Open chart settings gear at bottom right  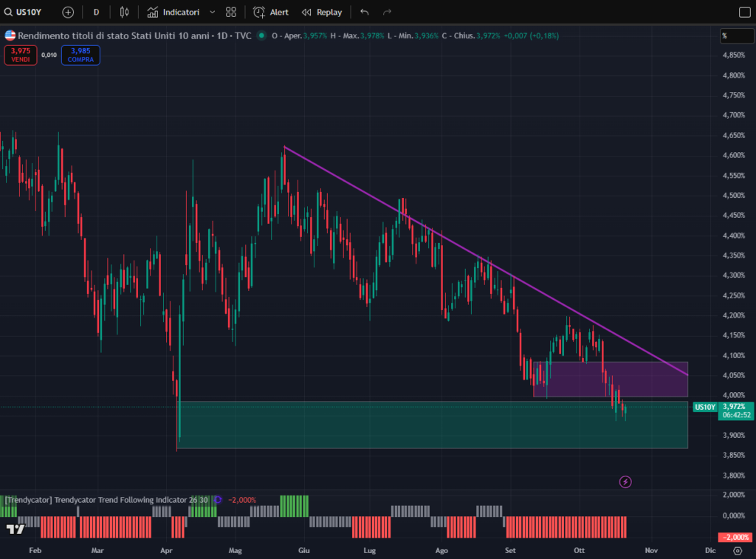738,551
